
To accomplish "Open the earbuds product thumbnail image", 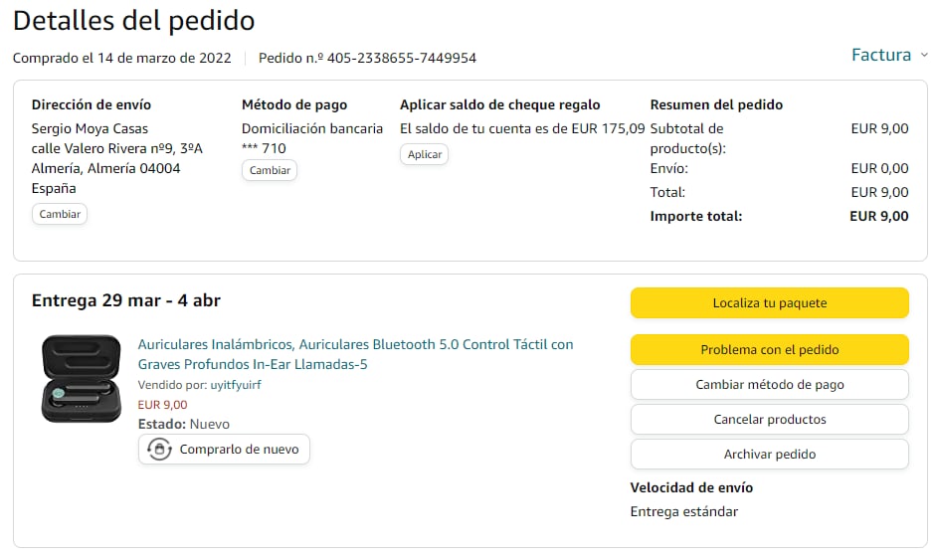I will (x=82, y=379).
